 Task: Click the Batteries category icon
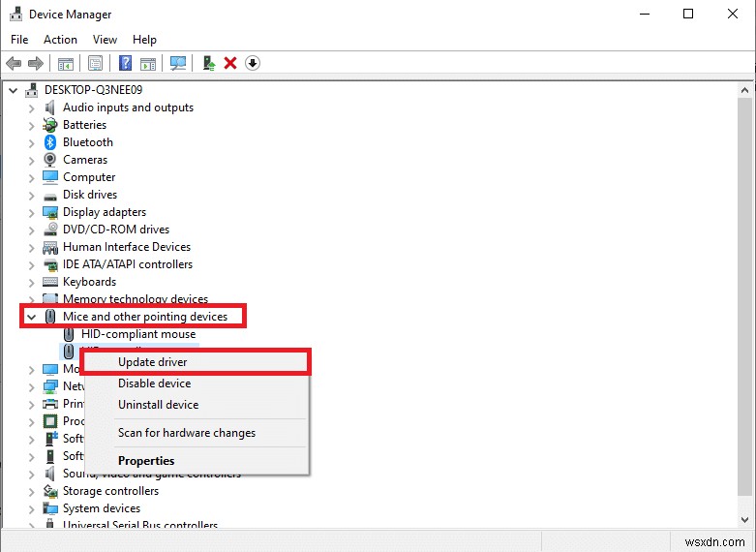[50, 125]
